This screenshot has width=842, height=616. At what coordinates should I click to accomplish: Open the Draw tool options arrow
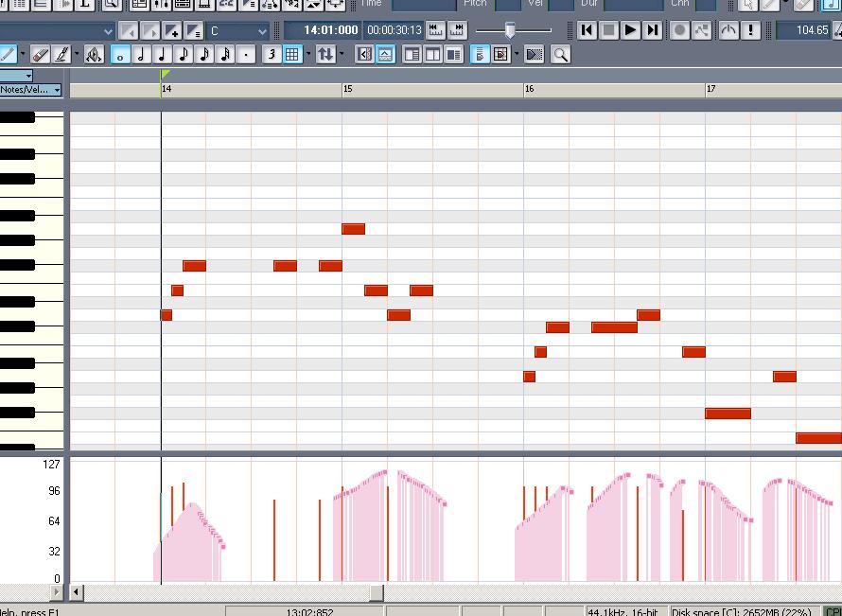coord(23,54)
